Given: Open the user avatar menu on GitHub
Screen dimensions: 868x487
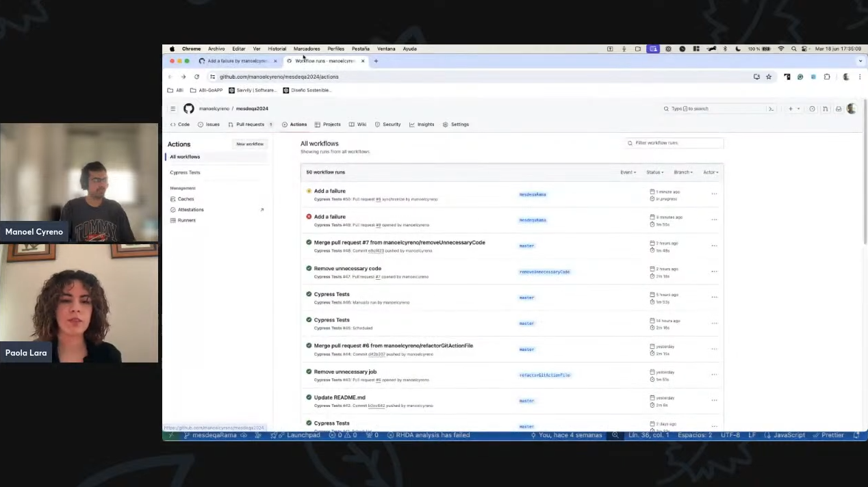Looking at the screenshot, I should point(852,109).
